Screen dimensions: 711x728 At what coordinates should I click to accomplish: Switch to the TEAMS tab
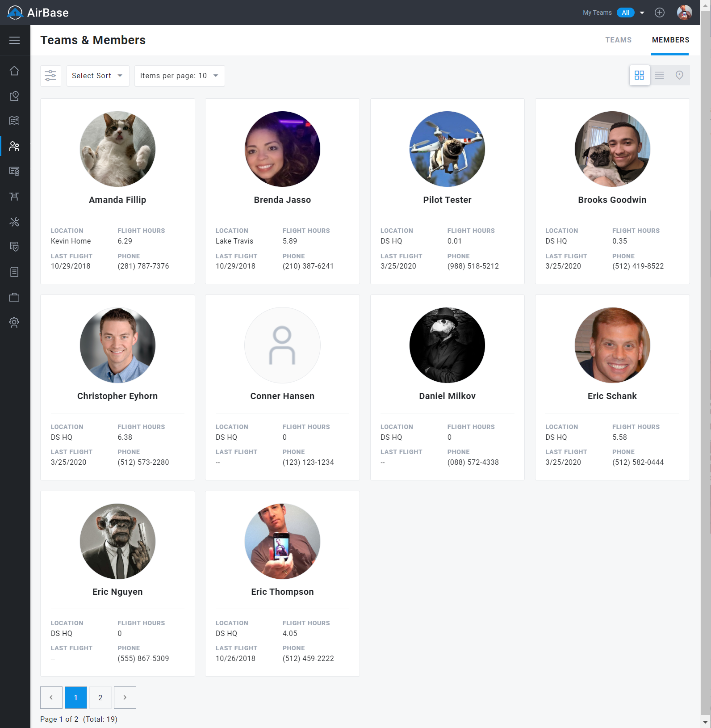point(618,40)
